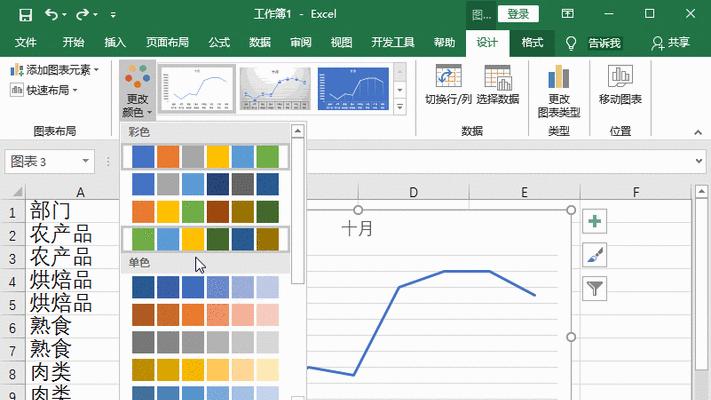Select the gray gradient chart style thumbnail

click(x=275, y=88)
